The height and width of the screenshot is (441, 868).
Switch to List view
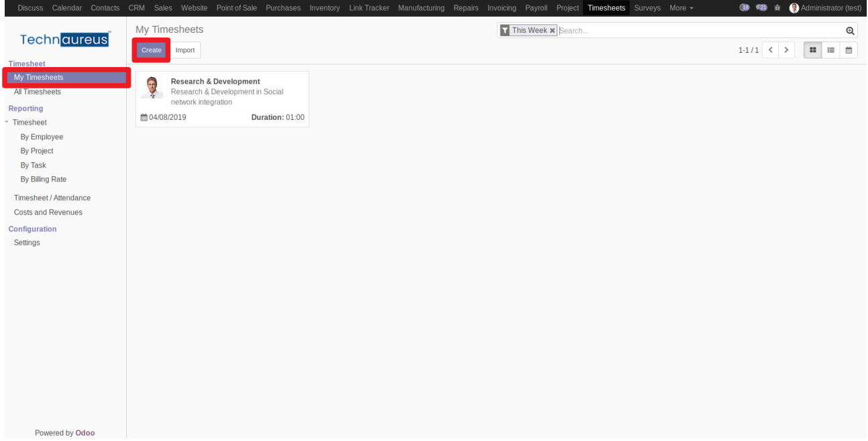point(830,50)
